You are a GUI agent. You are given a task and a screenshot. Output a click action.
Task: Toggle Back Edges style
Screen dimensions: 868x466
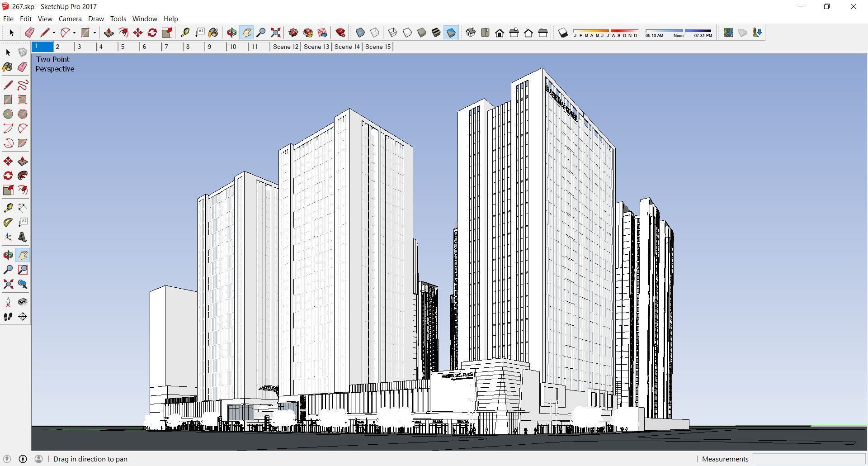(375, 33)
